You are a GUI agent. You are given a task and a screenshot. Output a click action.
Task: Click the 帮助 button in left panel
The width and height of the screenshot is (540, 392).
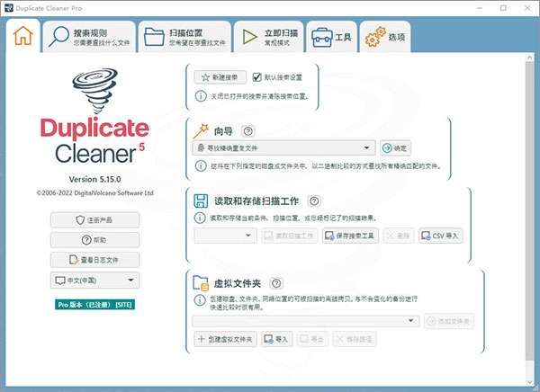[94, 240]
